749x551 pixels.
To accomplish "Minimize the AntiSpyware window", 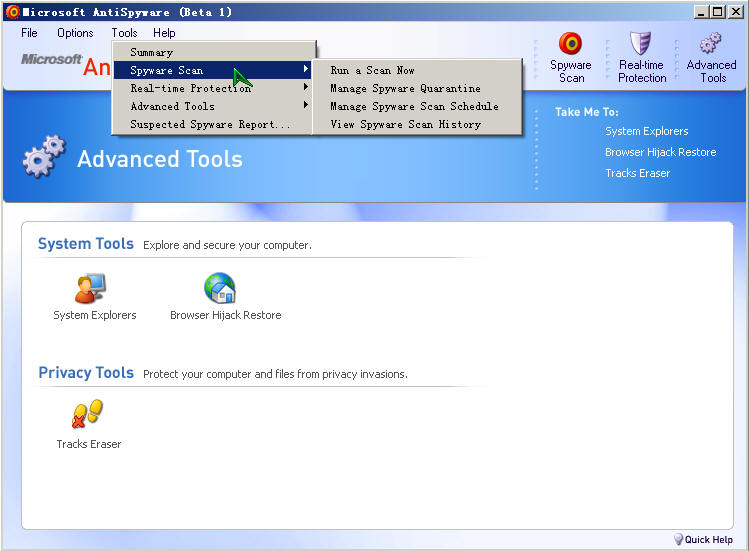I will (x=701, y=12).
